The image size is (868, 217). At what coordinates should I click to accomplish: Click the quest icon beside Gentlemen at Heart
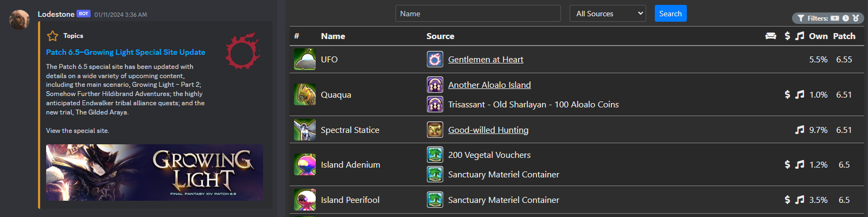click(435, 59)
